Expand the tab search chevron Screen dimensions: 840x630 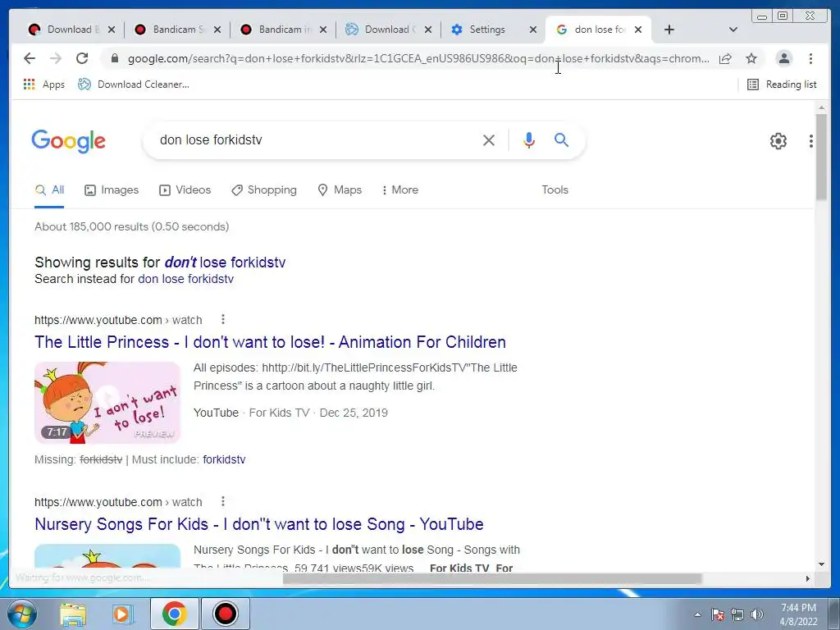point(733,30)
